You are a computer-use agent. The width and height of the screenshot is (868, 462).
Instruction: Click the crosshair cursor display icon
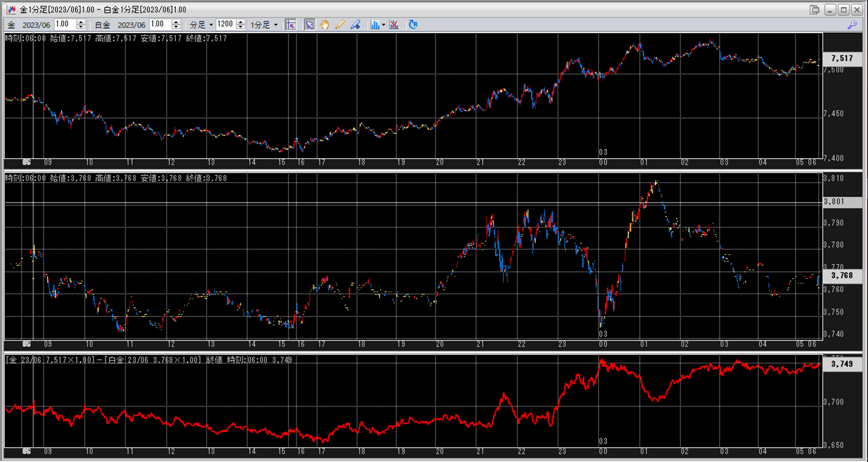(x=291, y=25)
